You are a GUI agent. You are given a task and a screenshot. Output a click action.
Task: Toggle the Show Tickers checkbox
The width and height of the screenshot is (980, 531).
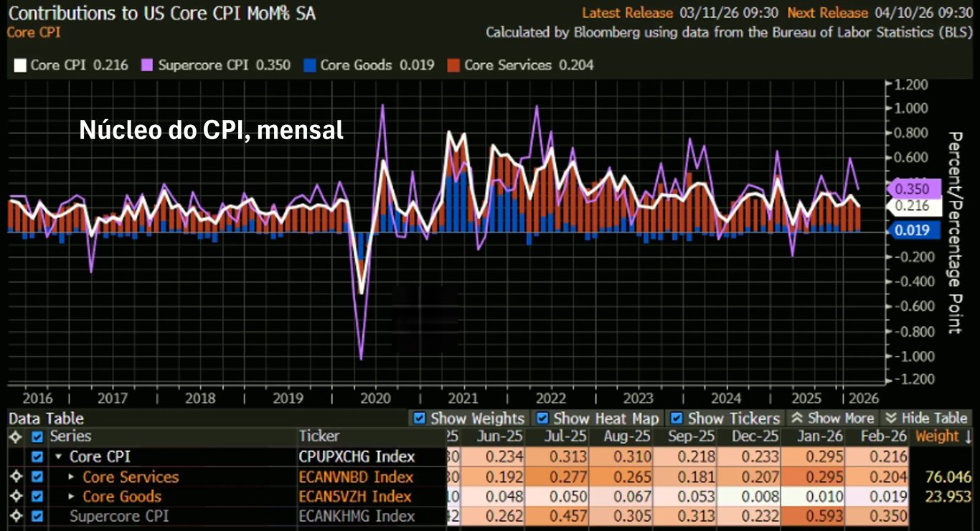[x=677, y=418]
